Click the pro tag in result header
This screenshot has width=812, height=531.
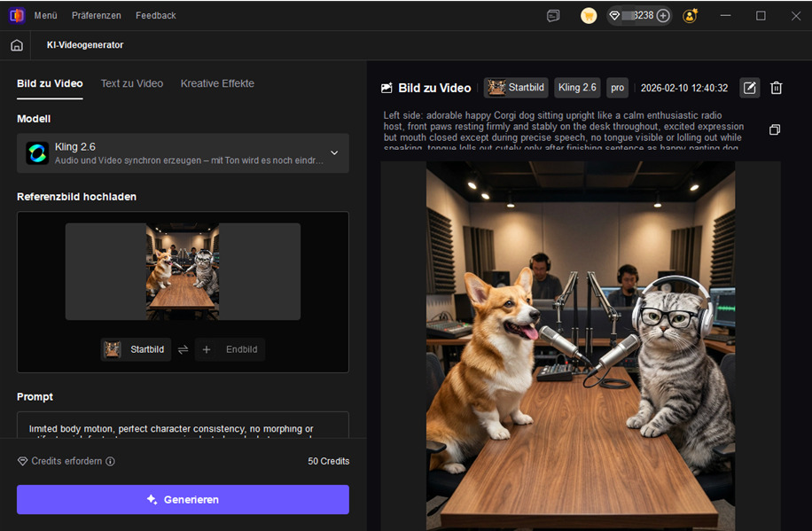617,88
